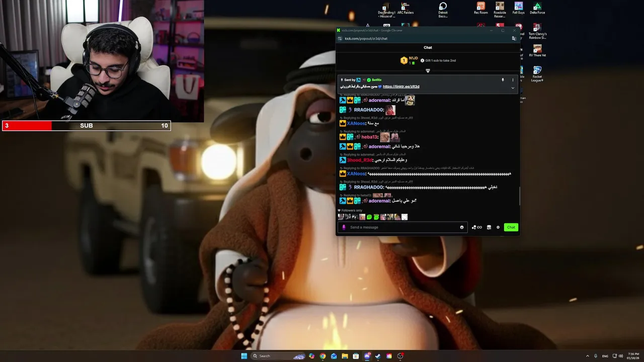This screenshot has height=362, width=644.
Task: Click the purple microphone icon in input
Action: click(344, 227)
